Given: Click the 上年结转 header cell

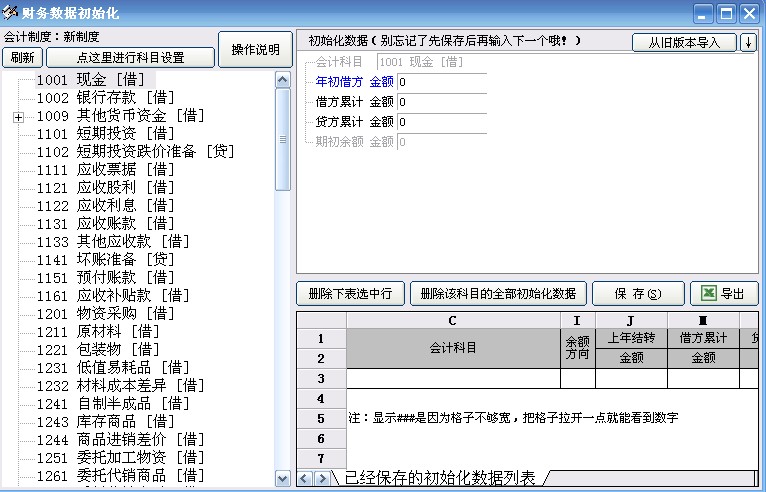Looking at the screenshot, I should click(x=631, y=338).
